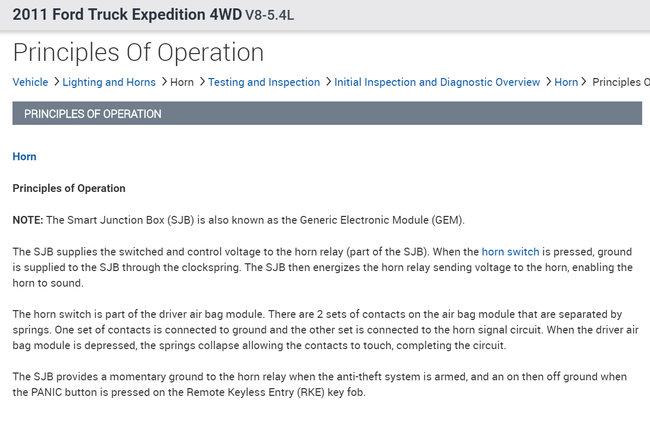Select black Horn breadcrumb after Lighting and Horns
Viewport: 650px width, 424px height.
182,82
